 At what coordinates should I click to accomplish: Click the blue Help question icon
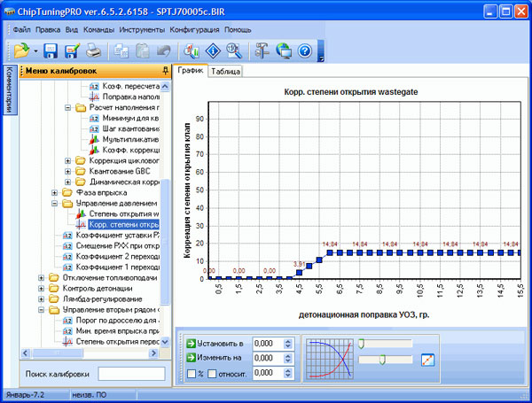pyautogui.click(x=304, y=52)
